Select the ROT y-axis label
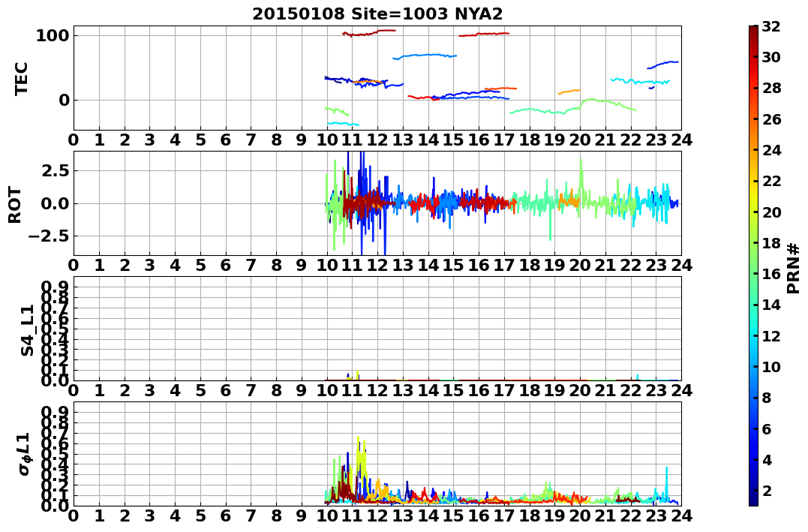Image resolution: width=808 pixels, height=532 pixels. click(15, 205)
